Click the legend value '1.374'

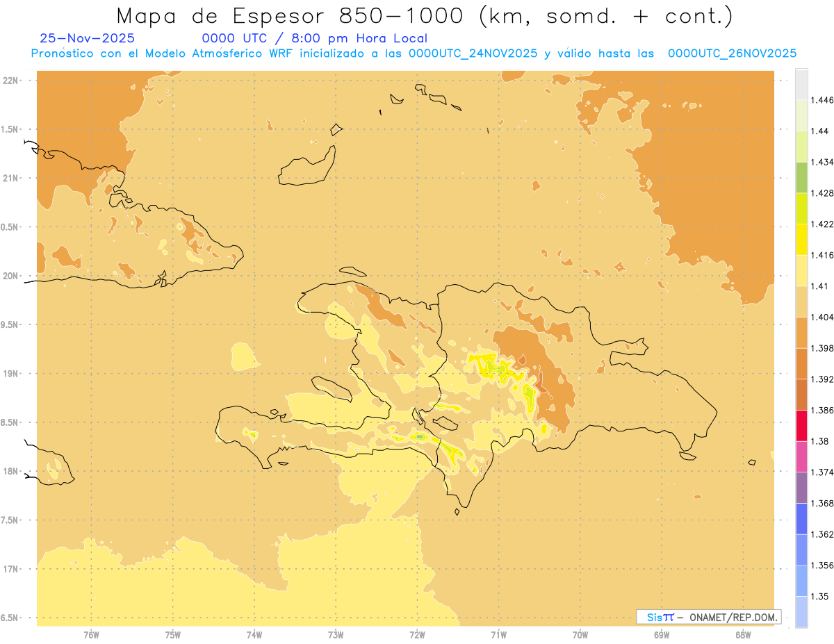pos(822,472)
